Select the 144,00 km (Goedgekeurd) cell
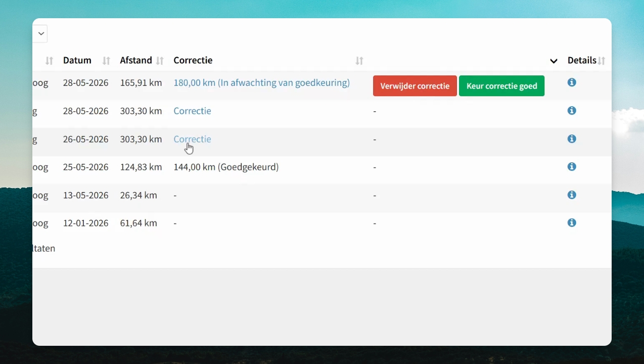 (226, 167)
